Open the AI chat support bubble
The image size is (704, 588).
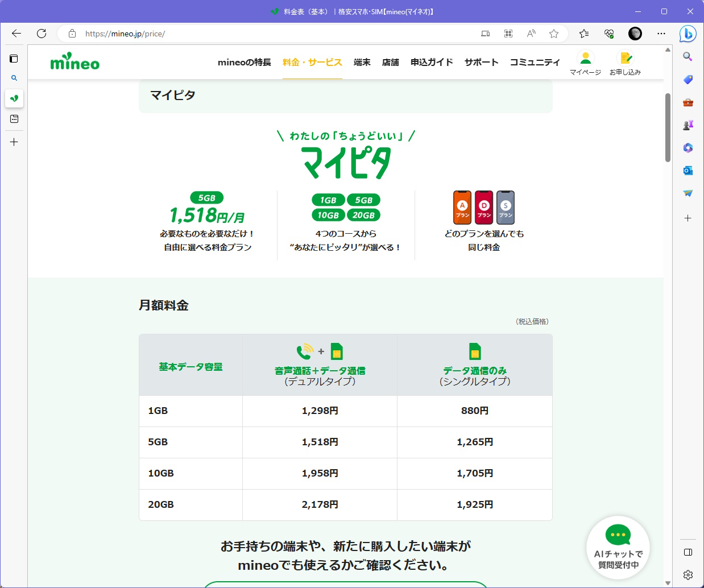tap(618, 547)
